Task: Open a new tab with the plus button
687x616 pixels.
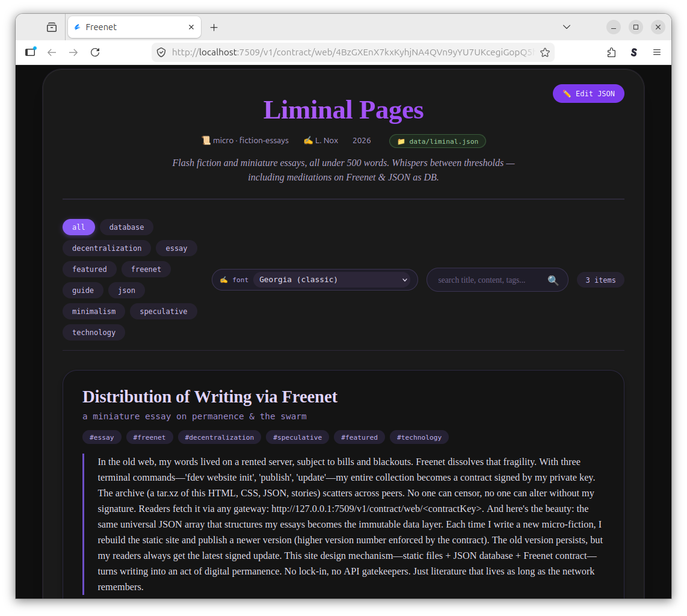Action: point(214,27)
